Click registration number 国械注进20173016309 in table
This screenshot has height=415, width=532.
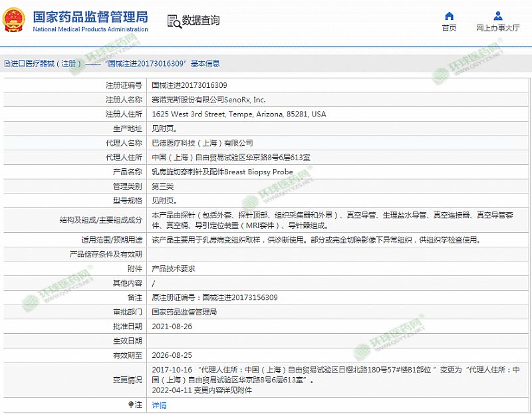[190, 85]
